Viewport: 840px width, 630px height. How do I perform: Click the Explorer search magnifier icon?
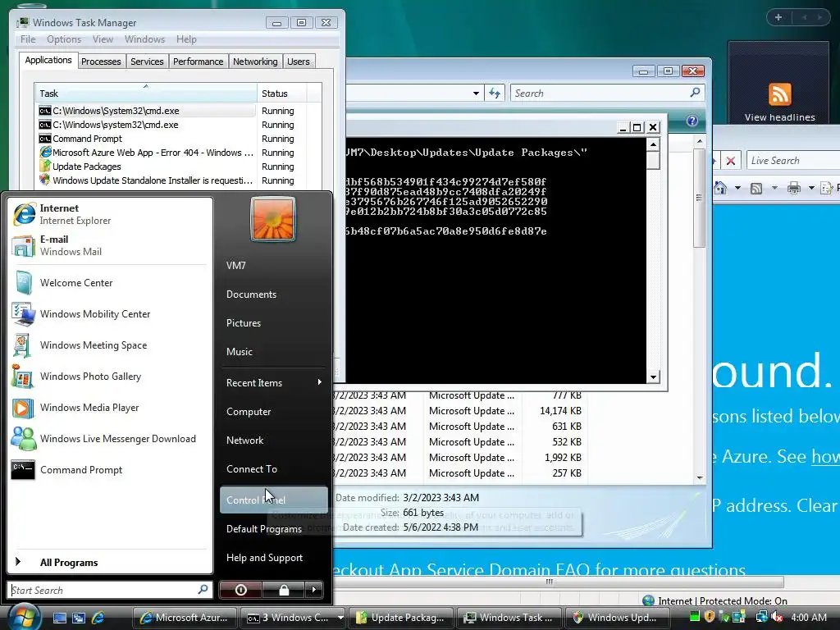click(x=695, y=93)
